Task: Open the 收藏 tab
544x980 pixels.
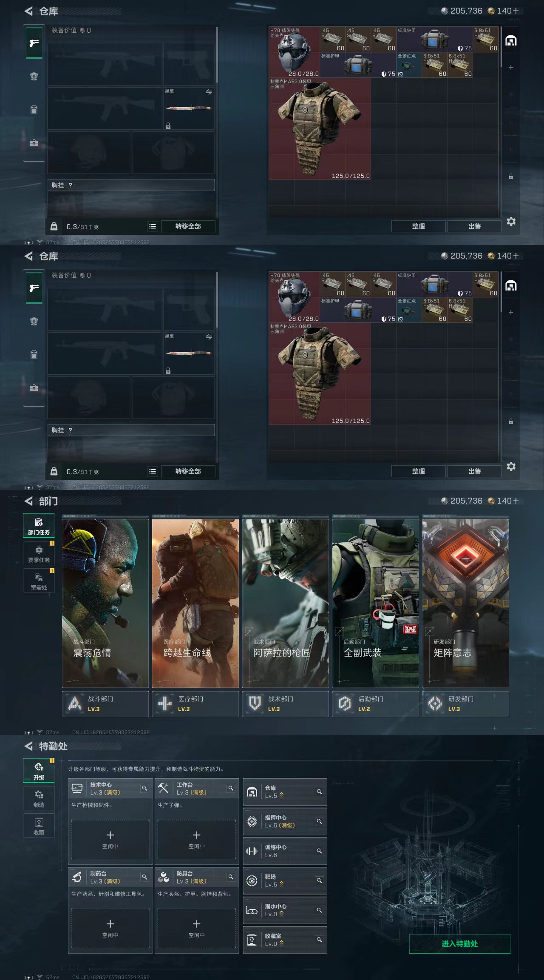Action: tap(39, 826)
